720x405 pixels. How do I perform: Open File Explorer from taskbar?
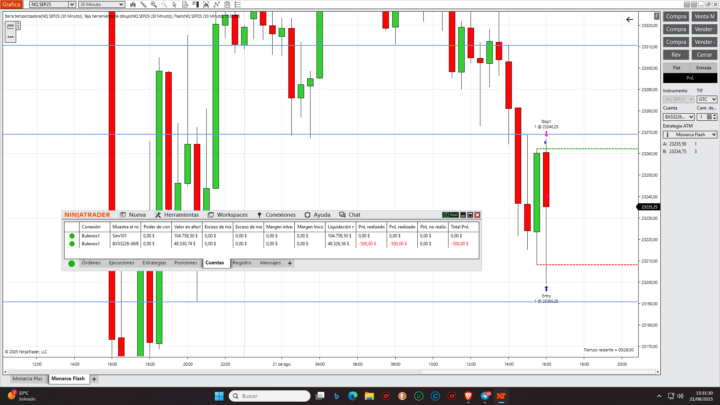click(x=369, y=396)
